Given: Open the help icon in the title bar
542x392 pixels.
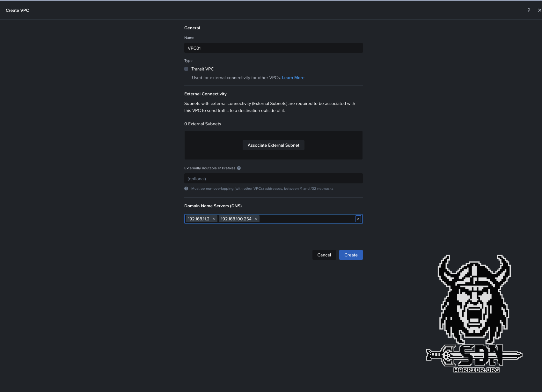Looking at the screenshot, I should coord(529,10).
